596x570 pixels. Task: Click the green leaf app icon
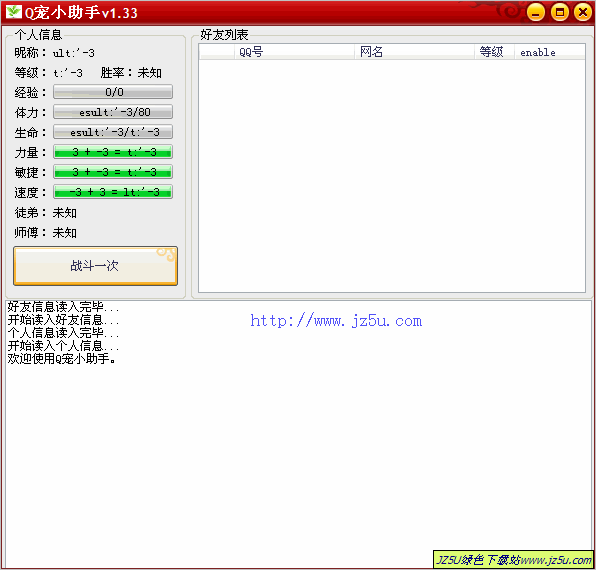pos(14,11)
